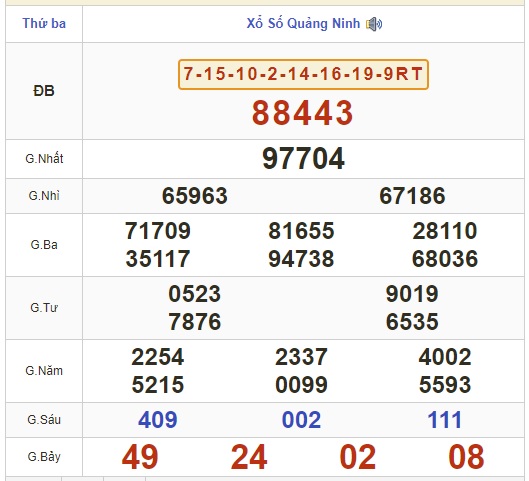This screenshot has width=529, height=481.
Task: Select fifth prize number 2254
Action: click(158, 357)
